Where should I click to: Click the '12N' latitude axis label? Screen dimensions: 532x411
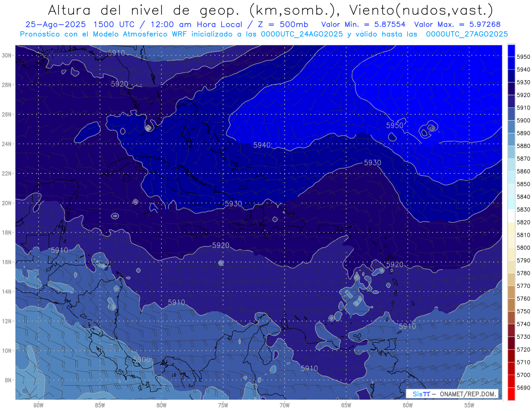pos(7,321)
